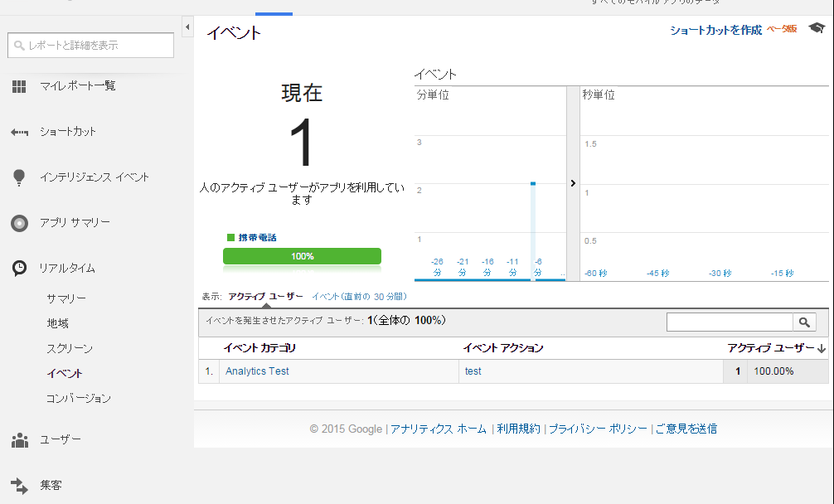The height and width of the screenshot is (504, 834).
Task: Click the Intelligence Events lightbulb icon
Action: pyautogui.click(x=19, y=177)
